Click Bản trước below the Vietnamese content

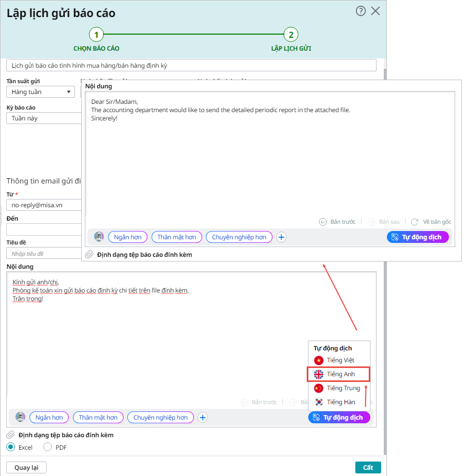tap(264, 402)
